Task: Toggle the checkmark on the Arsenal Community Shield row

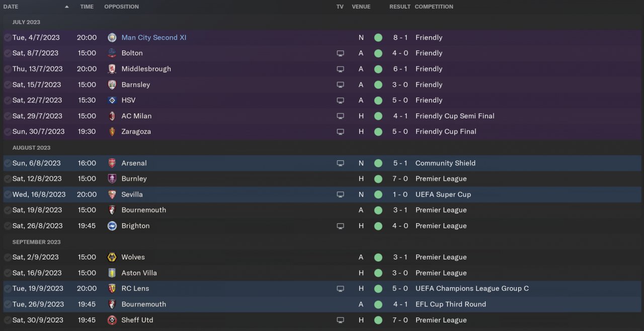Action: [x=7, y=163]
